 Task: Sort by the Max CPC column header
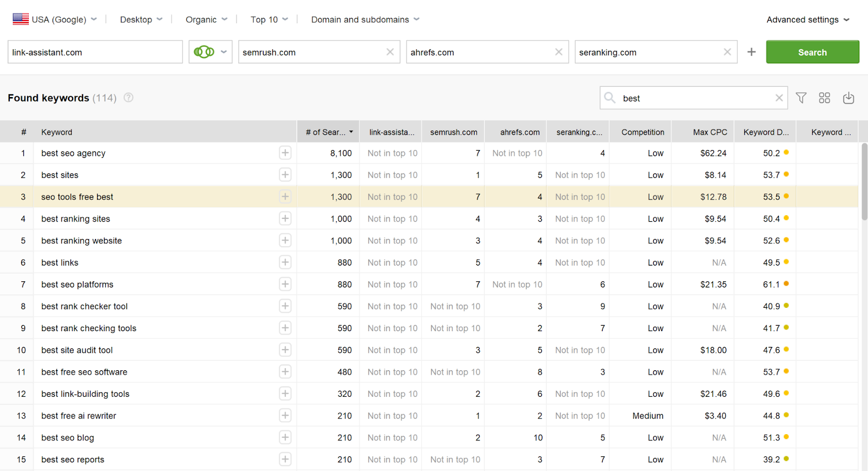coord(710,132)
